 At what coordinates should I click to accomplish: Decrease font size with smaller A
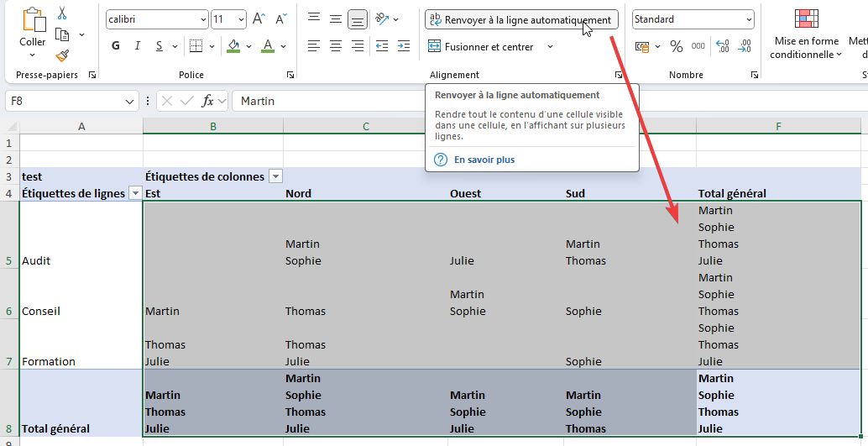click(x=281, y=18)
